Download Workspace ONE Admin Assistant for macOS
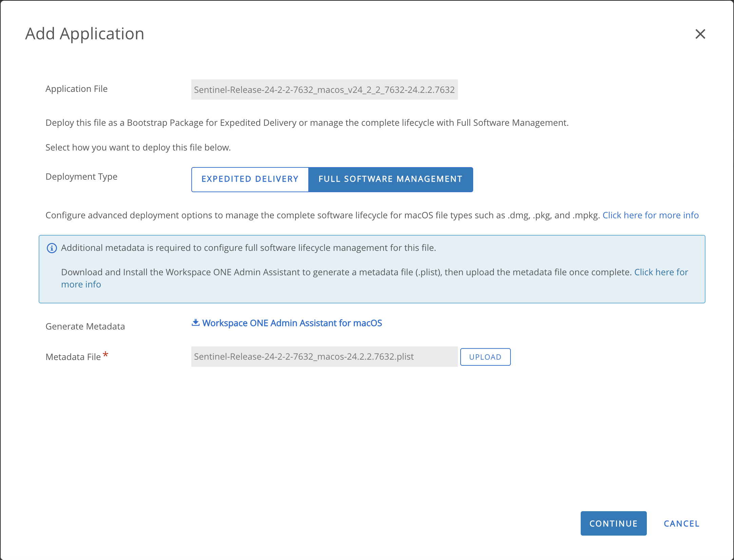The height and width of the screenshot is (560, 734). coord(292,323)
